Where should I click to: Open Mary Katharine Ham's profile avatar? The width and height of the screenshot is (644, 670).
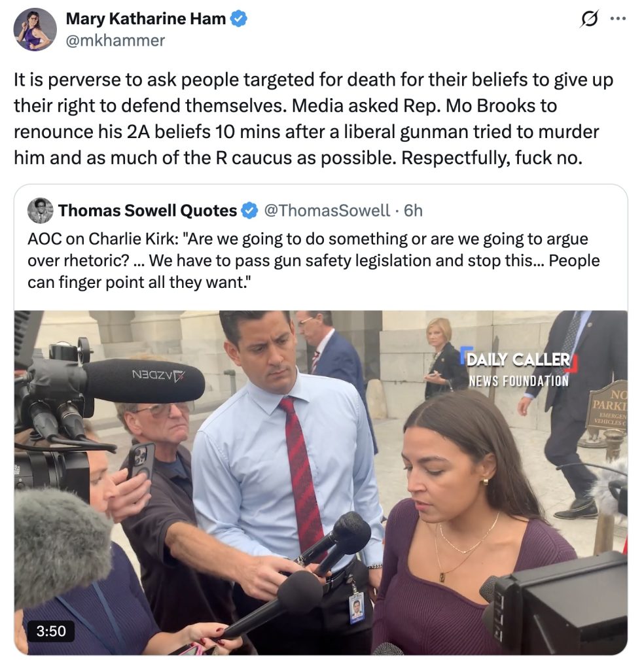tap(35, 29)
